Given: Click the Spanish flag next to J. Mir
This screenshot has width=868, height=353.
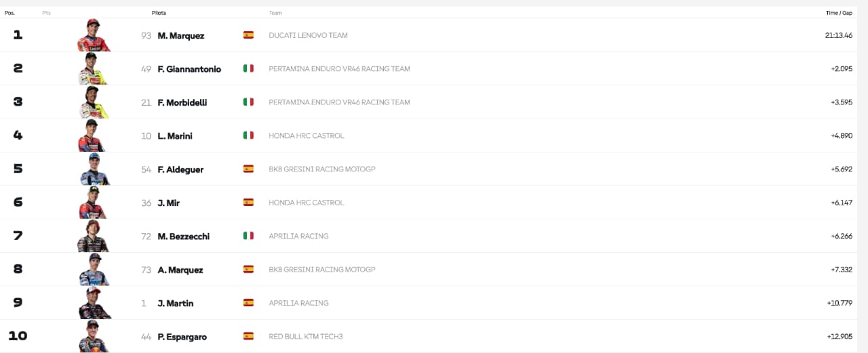Looking at the screenshot, I should (x=248, y=203).
